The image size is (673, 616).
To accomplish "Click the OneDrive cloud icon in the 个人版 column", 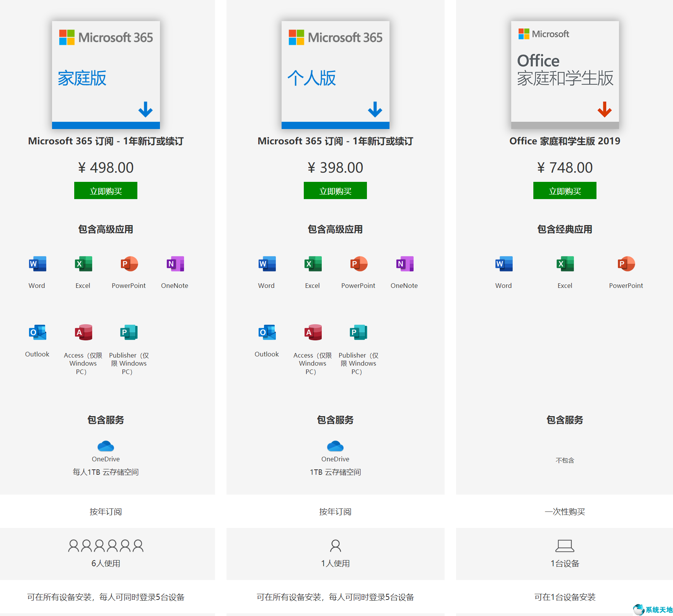I will [335, 446].
